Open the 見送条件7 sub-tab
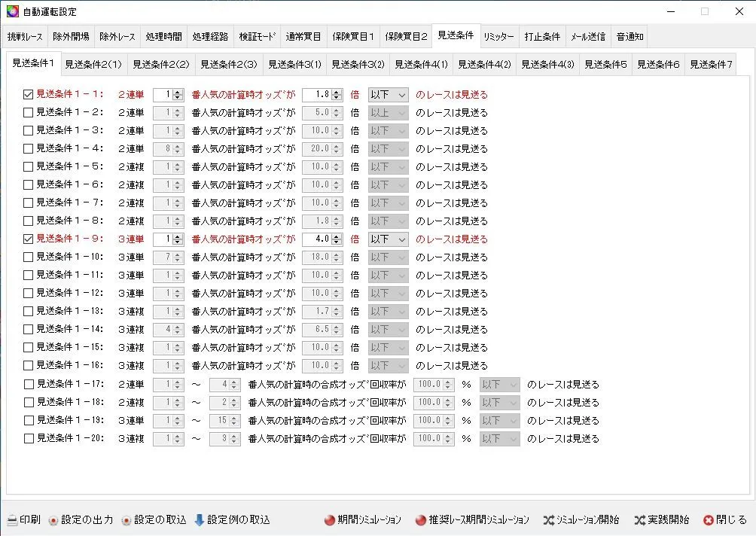This screenshot has height=536, width=756. 711,64
